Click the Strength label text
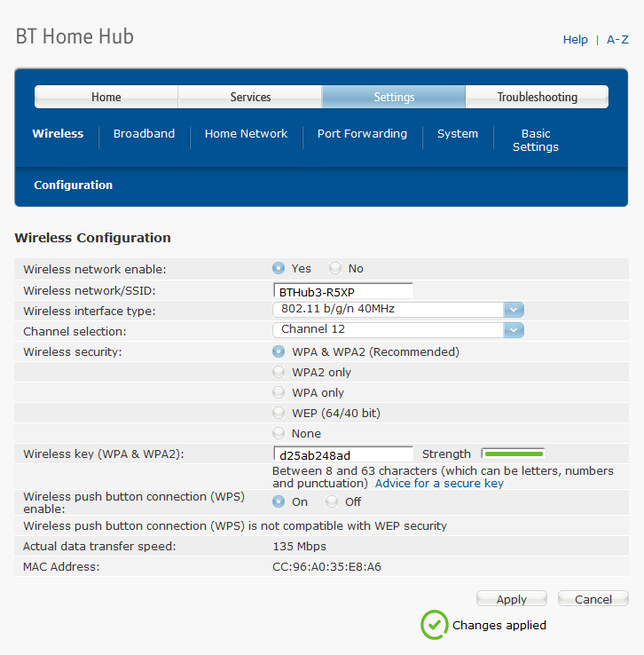 (446, 454)
